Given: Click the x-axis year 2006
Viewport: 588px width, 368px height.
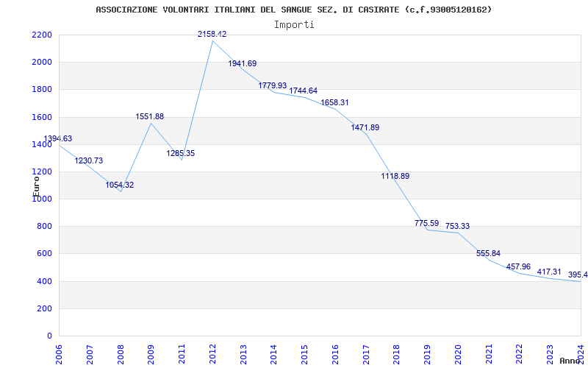Looking at the screenshot, I should coord(59,354).
